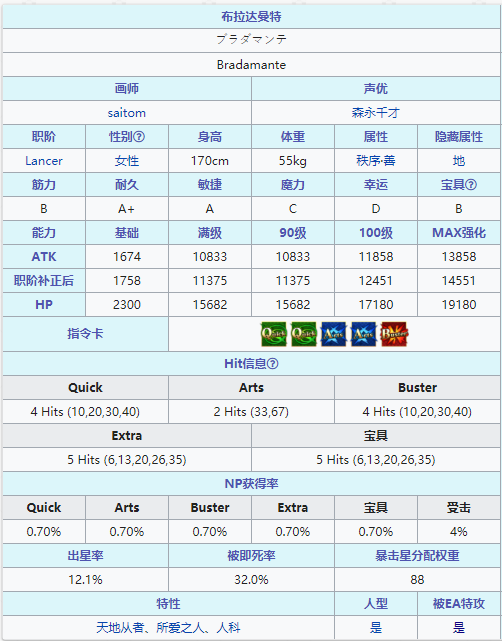Click the base ATK value 1674
This screenshot has height=641, width=502.
coord(127,257)
